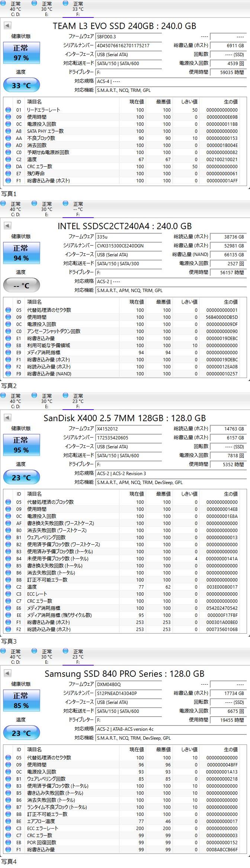Click status icon for エアフロー温度 row
Viewport: 250px width, 868px height.
8,821
